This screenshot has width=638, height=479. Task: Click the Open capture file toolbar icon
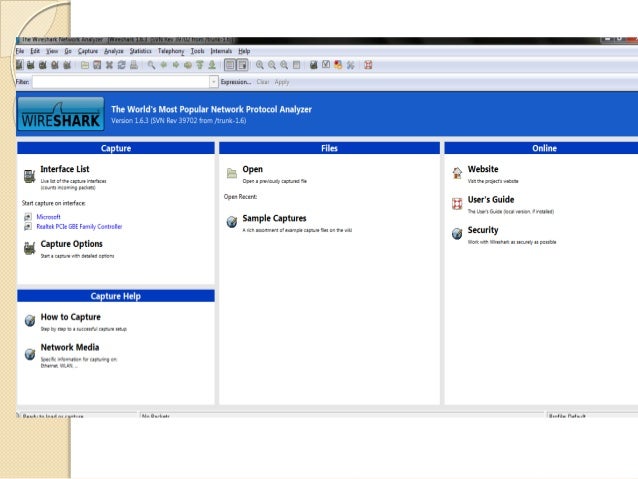point(85,65)
